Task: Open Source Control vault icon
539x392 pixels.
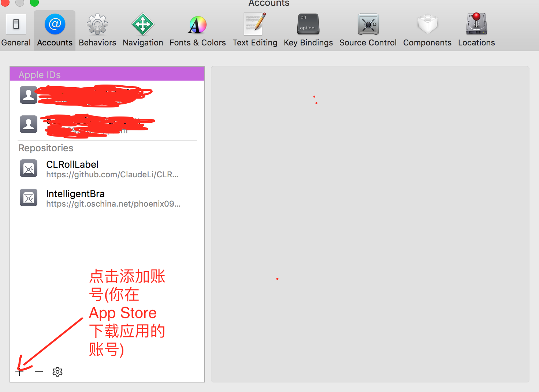Action: pyautogui.click(x=368, y=24)
